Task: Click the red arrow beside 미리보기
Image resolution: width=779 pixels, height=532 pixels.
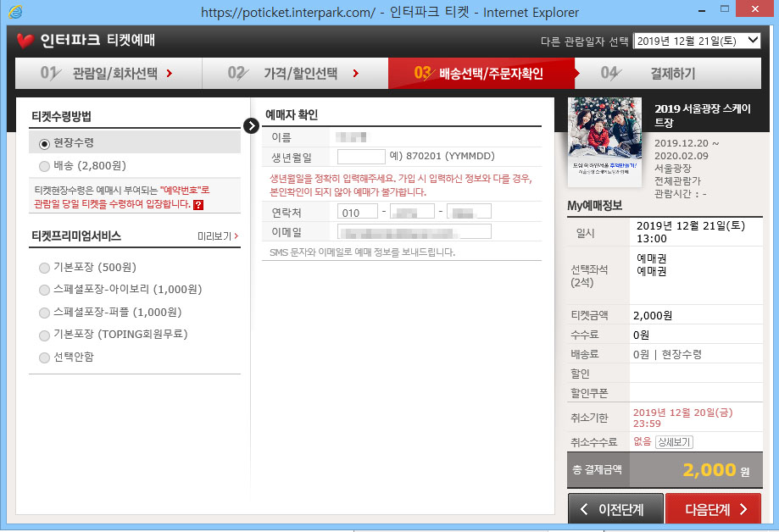Action: [236, 236]
